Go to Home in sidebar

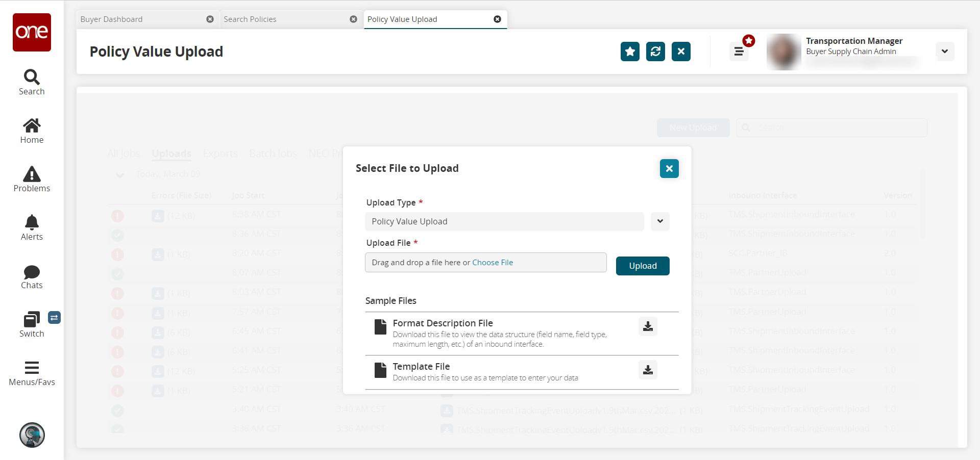pyautogui.click(x=32, y=126)
